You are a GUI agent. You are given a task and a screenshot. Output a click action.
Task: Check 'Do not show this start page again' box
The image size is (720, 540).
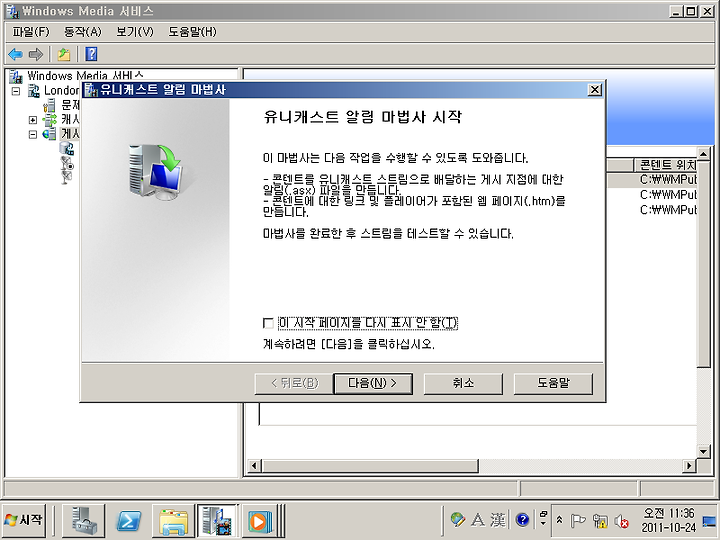click(268, 323)
